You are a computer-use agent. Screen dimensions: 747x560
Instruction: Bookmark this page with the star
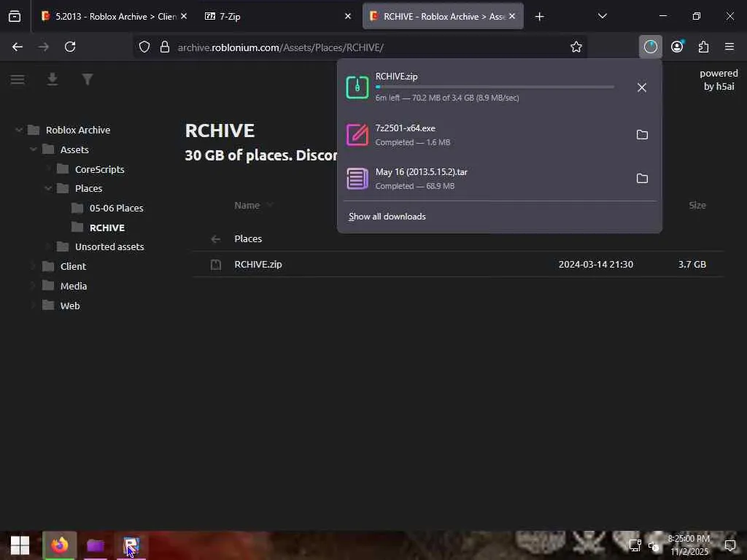(x=576, y=47)
